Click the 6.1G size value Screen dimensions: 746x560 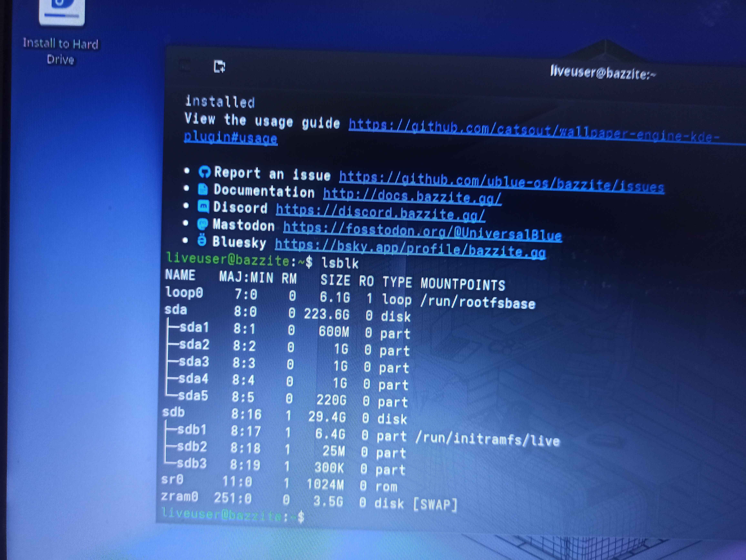(x=335, y=297)
